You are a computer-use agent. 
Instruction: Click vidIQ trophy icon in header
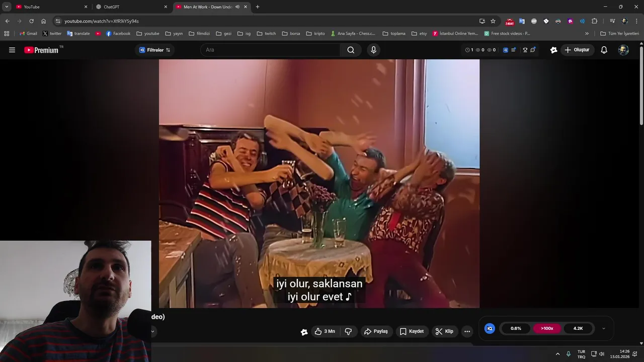525,50
